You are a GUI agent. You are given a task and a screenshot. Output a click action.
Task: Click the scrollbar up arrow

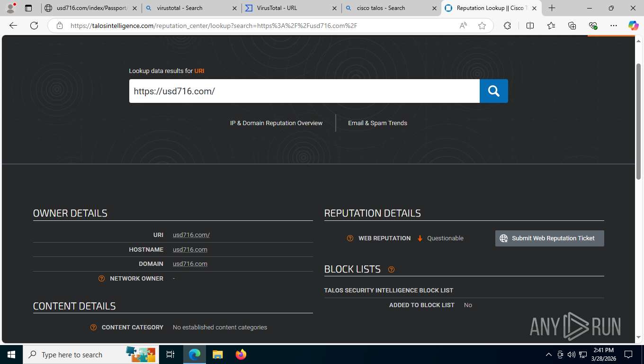(x=638, y=41)
